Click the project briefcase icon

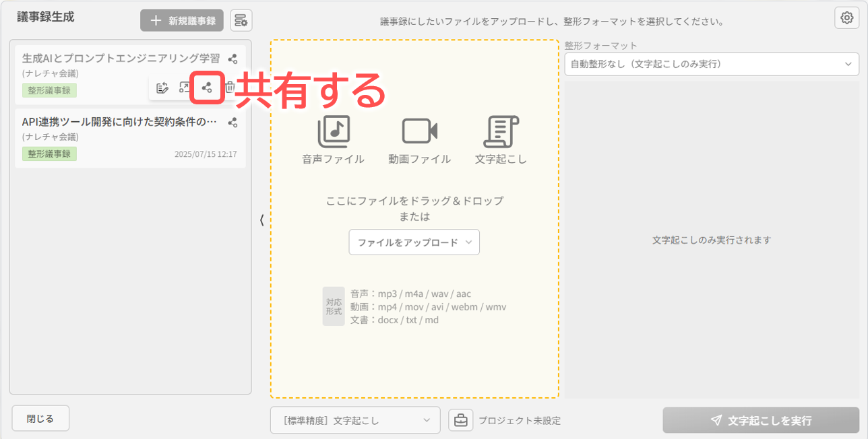pyautogui.click(x=461, y=419)
